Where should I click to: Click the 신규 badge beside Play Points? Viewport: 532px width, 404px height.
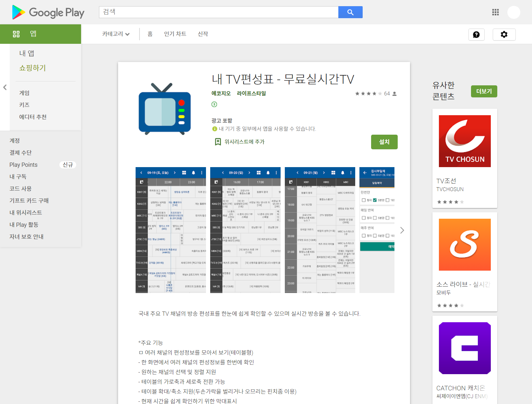point(68,165)
